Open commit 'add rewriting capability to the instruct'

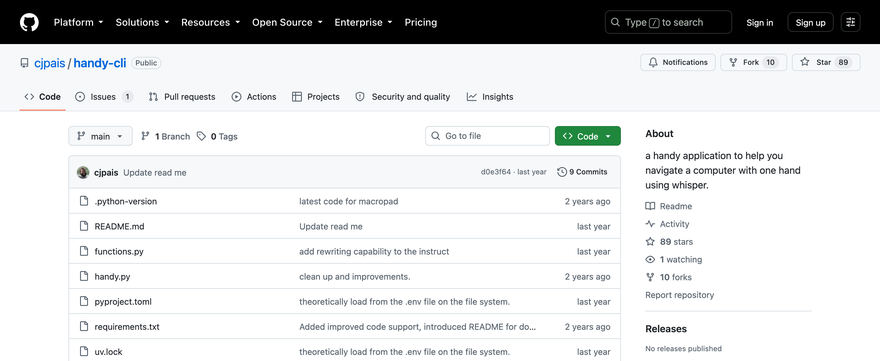coord(374,252)
